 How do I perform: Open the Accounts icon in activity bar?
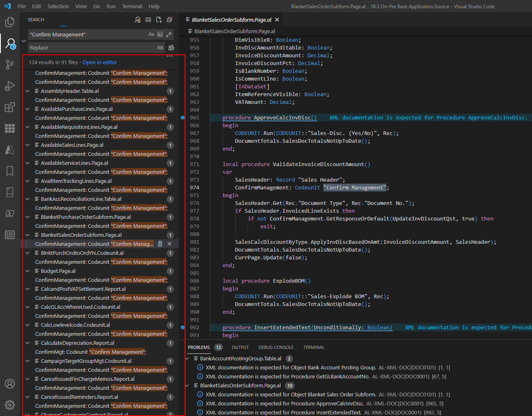tap(10, 384)
